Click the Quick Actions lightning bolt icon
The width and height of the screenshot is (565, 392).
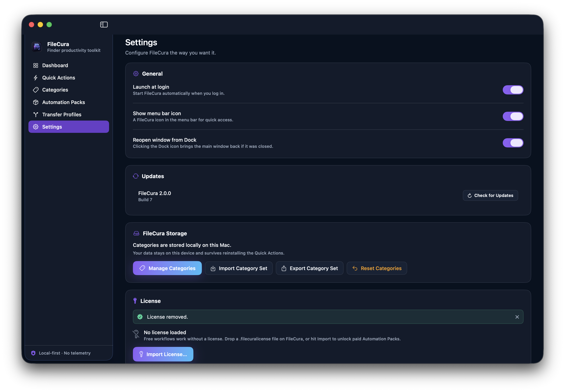coord(36,78)
